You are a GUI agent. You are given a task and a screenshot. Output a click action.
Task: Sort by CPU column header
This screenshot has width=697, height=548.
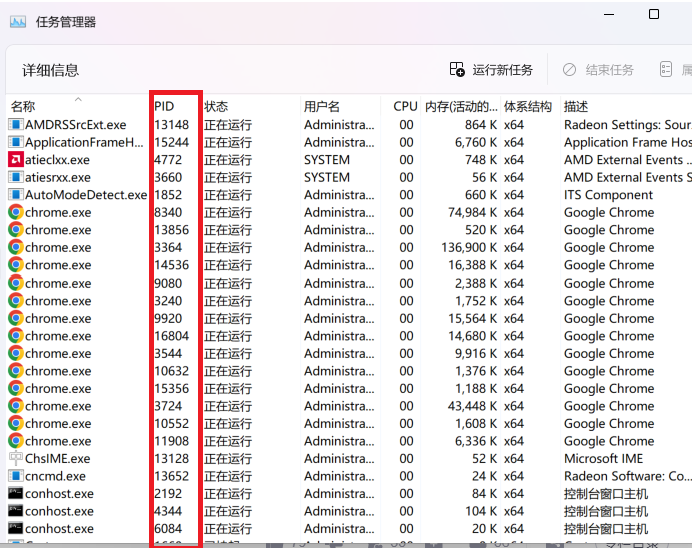405,106
